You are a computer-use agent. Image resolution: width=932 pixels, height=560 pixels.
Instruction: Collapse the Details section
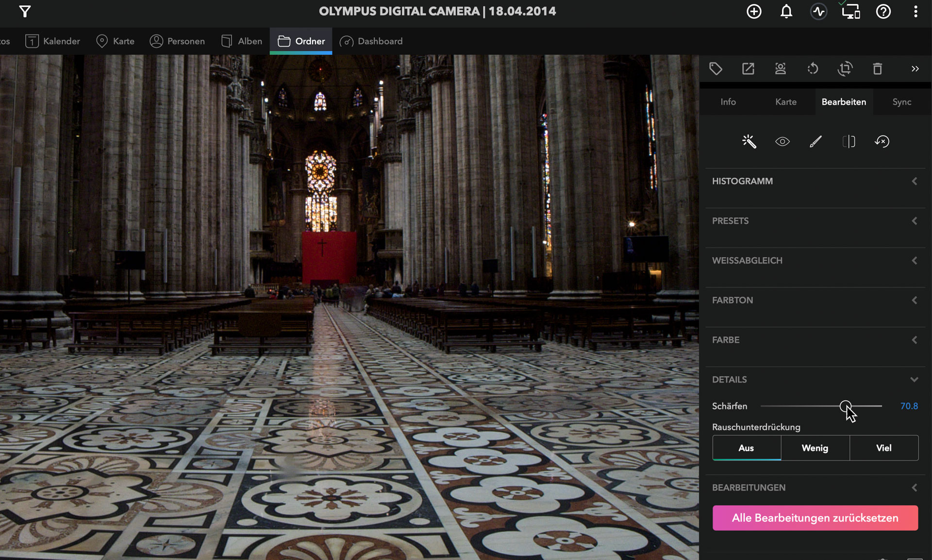coord(815,379)
